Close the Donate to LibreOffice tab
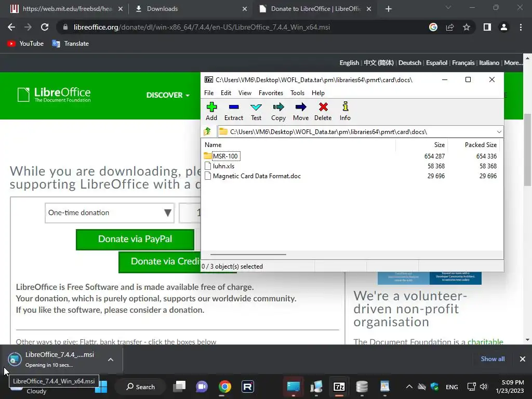This screenshot has height=399, width=532. [369, 9]
